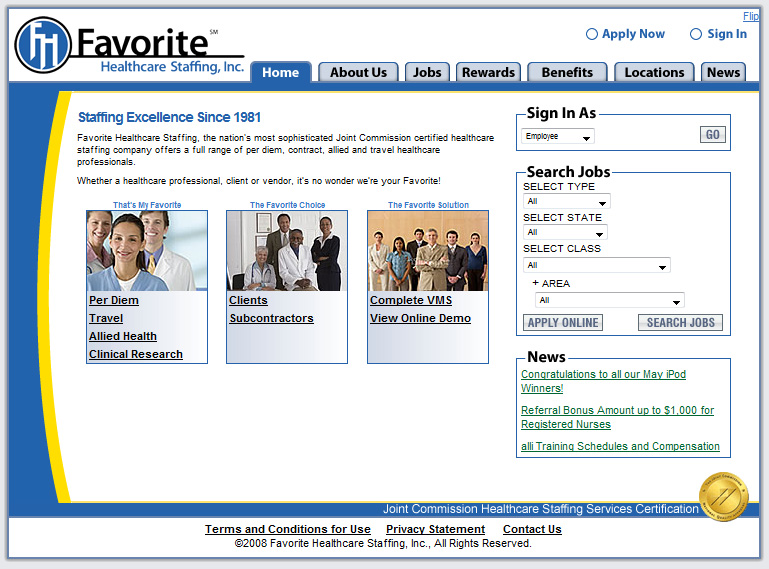Open the Travel link
Image resolution: width=769 pixels, height=569 pixels.
click(106, 318)
